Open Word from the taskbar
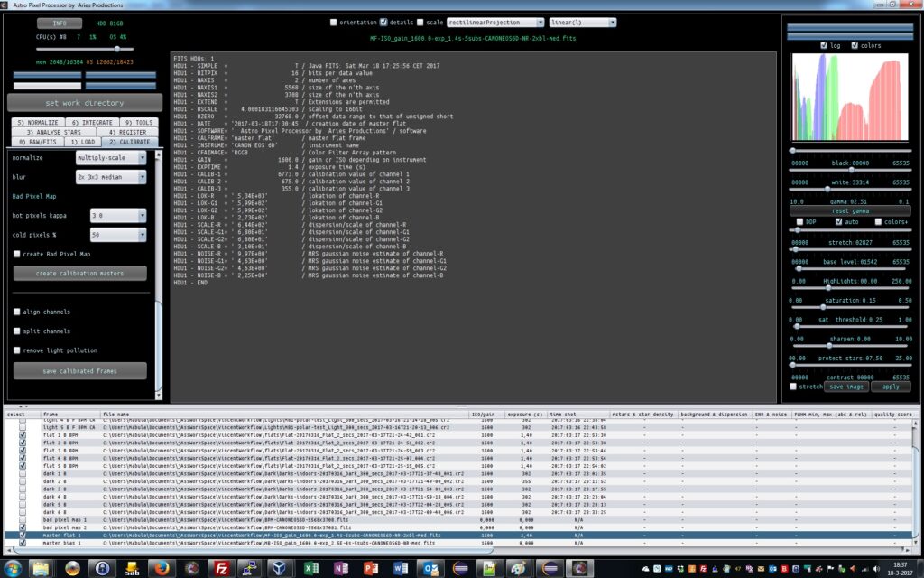Image resolution: width=924 pixels, height=578 pixels. (401, 568)
